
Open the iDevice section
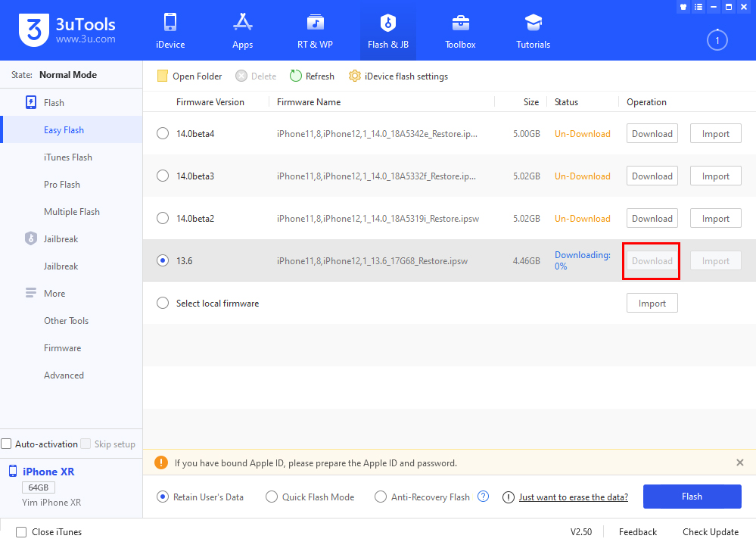(170, 30)
